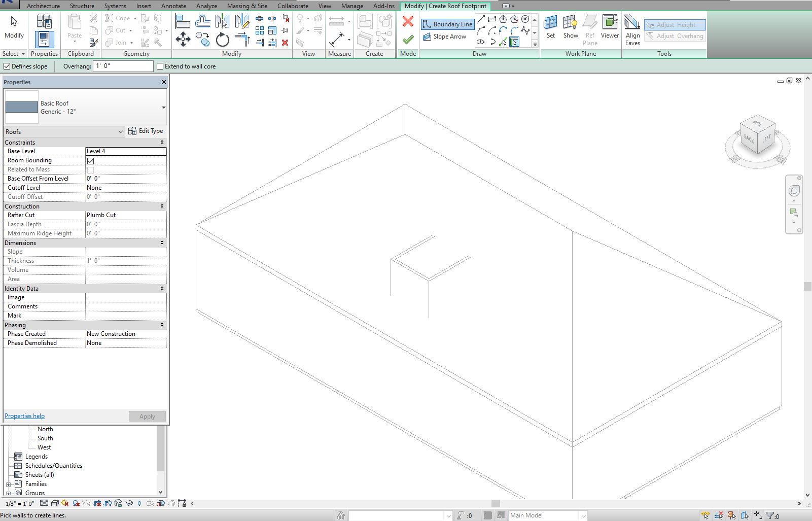812x521 pixels.
Task: Click the green Finish Edit Mode checkmark
Action: click(408, 39)
